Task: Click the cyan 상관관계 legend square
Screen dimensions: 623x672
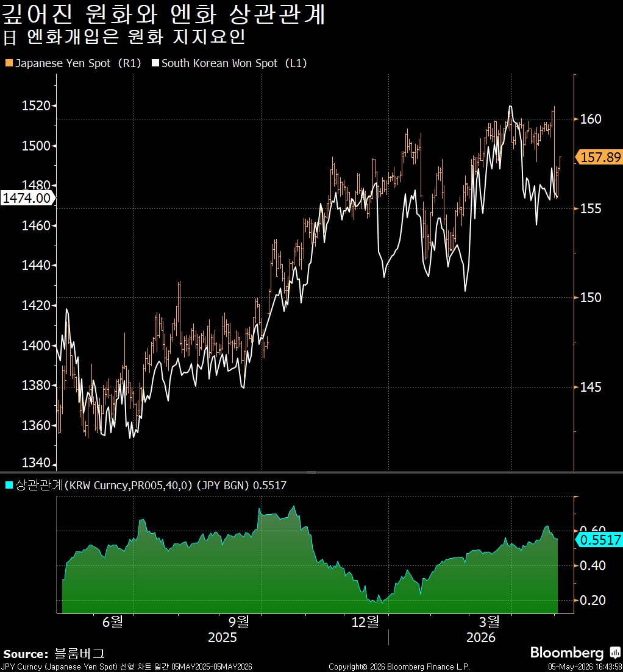Action: pos(9,485)
